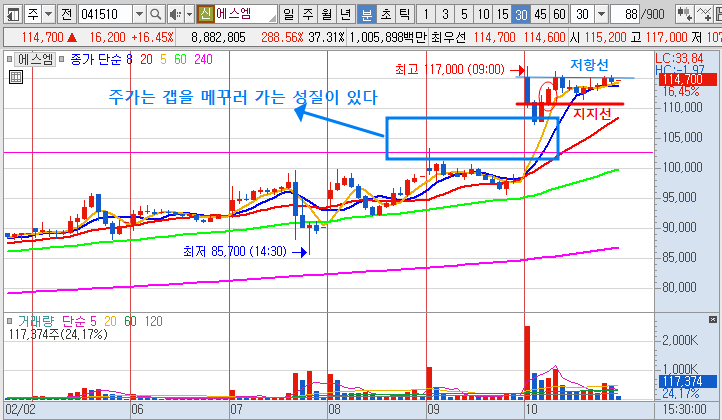The width and height of the screenshot is (722, 420).
Task: Select the 년 yearly period button
Action: point(346,14)
